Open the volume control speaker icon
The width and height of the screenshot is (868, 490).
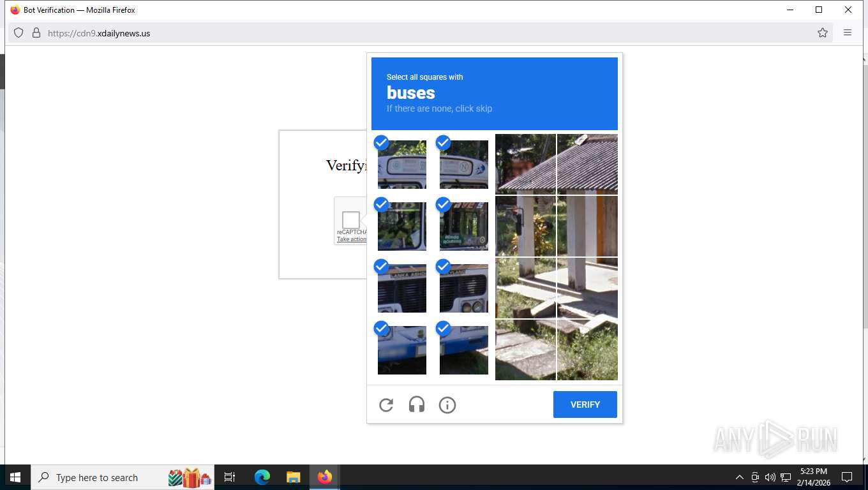[x=770, y=477]
